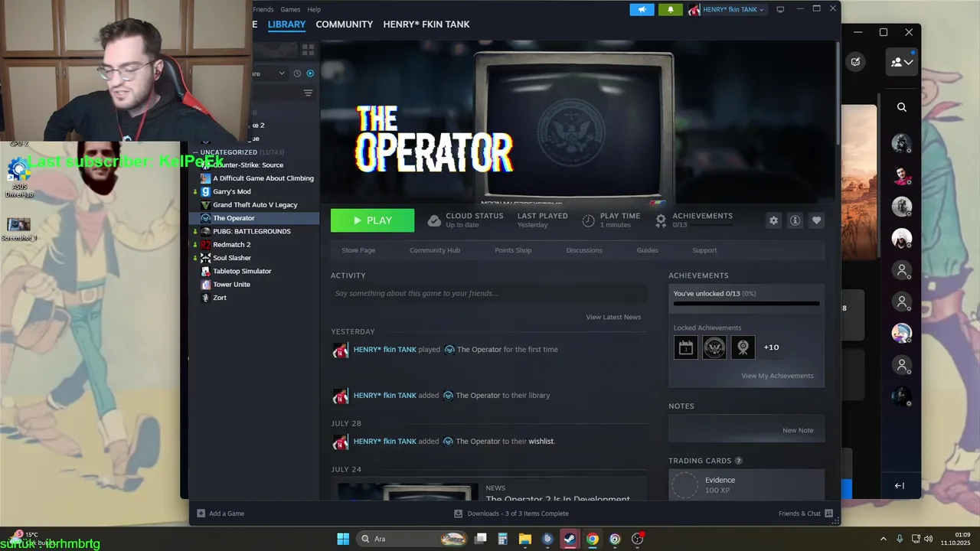
Task: Click View Latest News
Action: coord(613,317)
